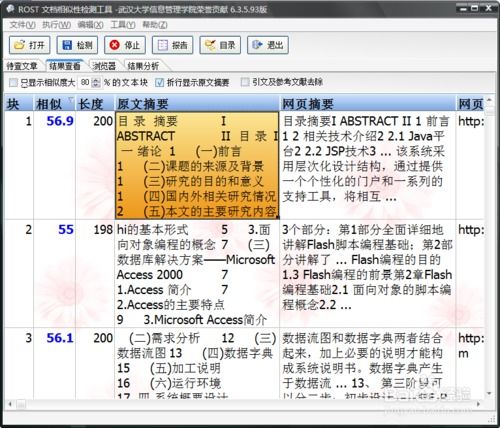Viewport: 500px width, 428px height.
Task: Click the http link in row 1
Action: [x=471, y=121]
